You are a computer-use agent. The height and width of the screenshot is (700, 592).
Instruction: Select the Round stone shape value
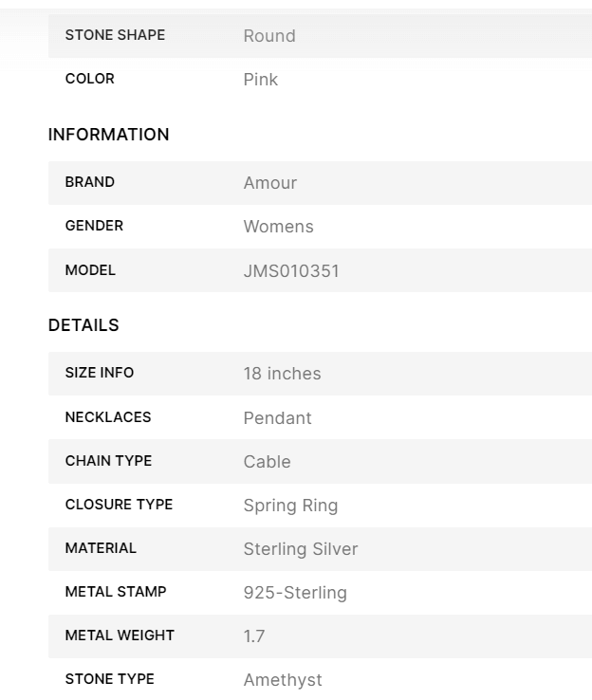point(269,36)
